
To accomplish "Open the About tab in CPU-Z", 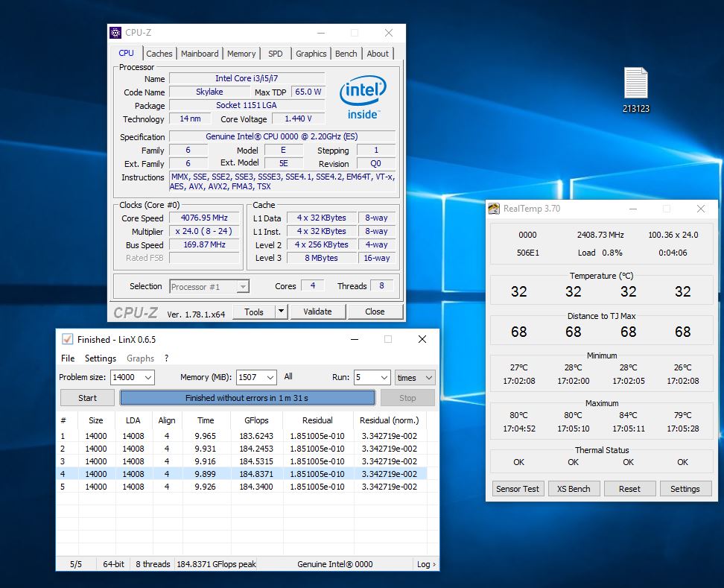I will coord(377,54).
